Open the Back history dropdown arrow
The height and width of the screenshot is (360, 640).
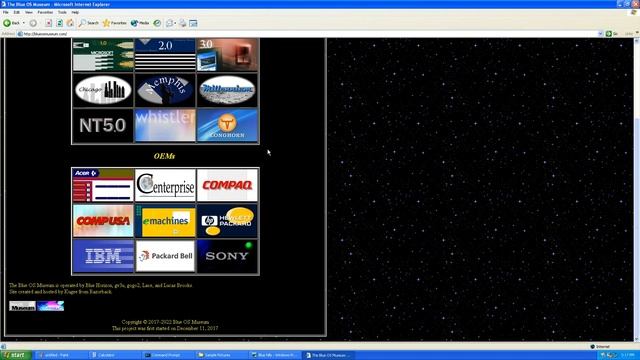point(24,23)
